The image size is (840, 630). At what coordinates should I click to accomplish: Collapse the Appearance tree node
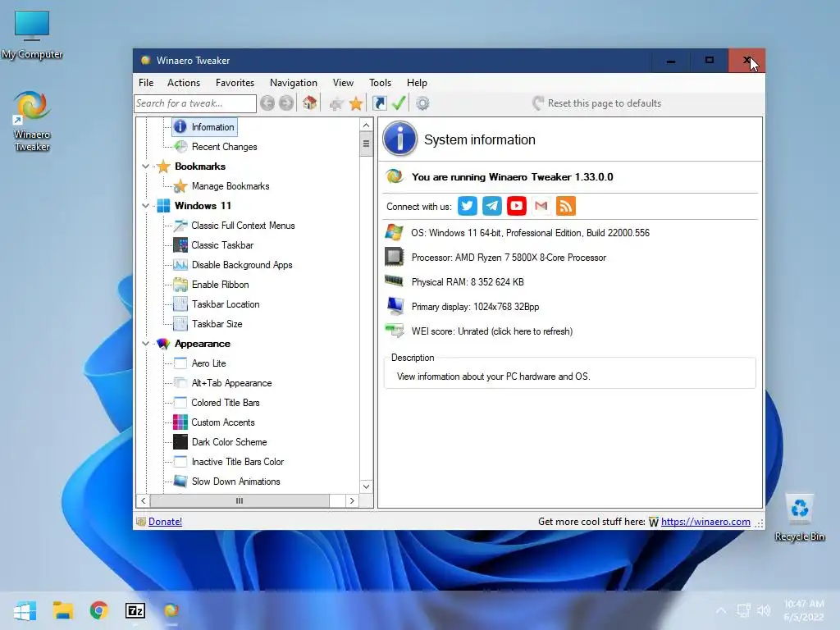click(x=145, y=344)
